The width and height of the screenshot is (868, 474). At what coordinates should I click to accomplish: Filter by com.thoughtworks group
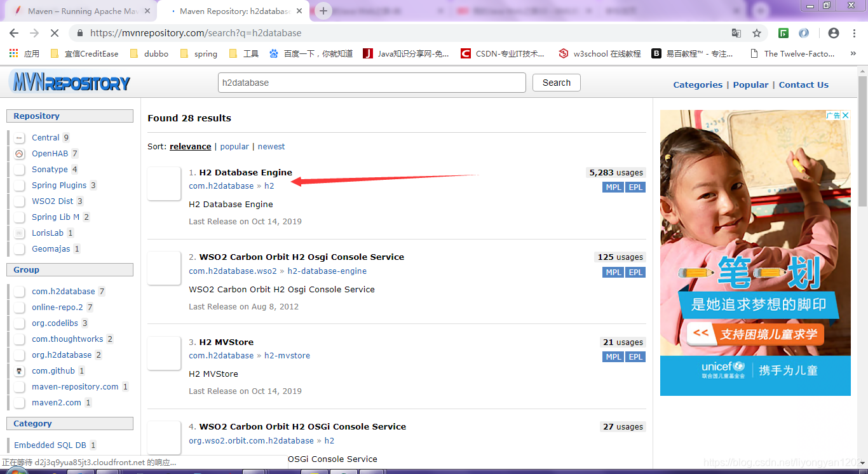point(67,339)
